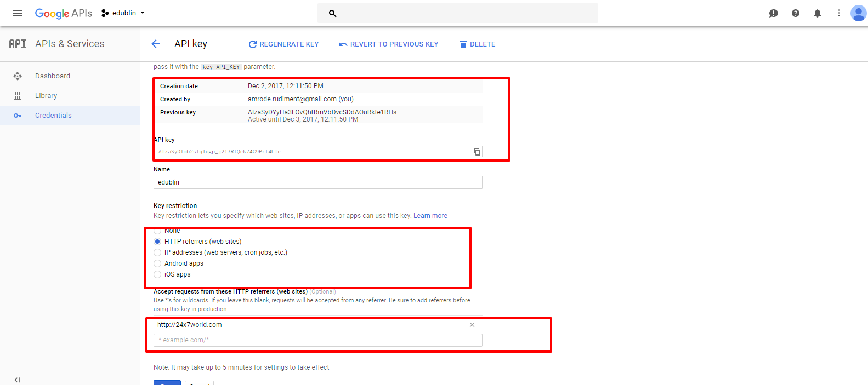Copy the API key with the copy icon
Image resolution: width=868 pixels, height=385 pixels.
tap(477, 152)
